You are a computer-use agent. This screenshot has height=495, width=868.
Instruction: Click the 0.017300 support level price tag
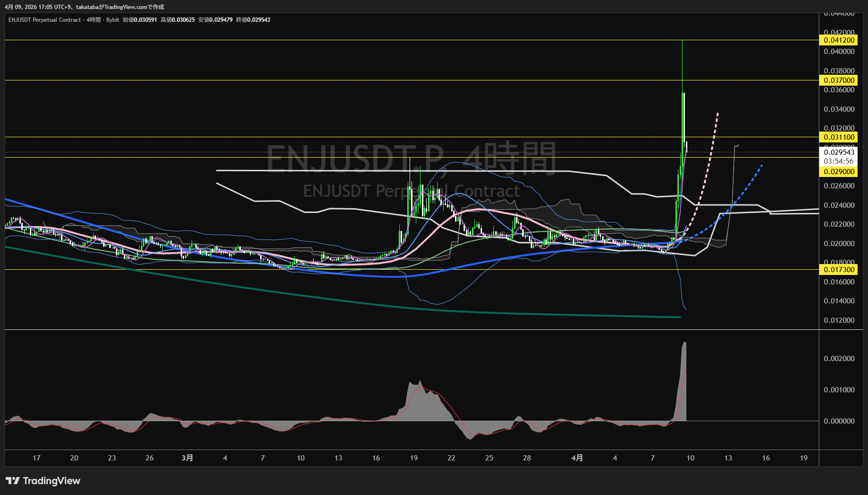pos(839,270)
